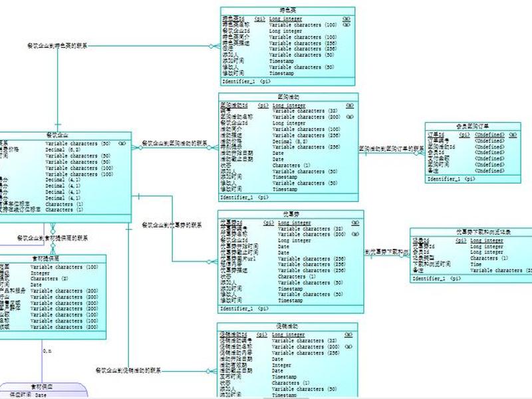Select the 会员团购订单 entity title

(473, 126)
